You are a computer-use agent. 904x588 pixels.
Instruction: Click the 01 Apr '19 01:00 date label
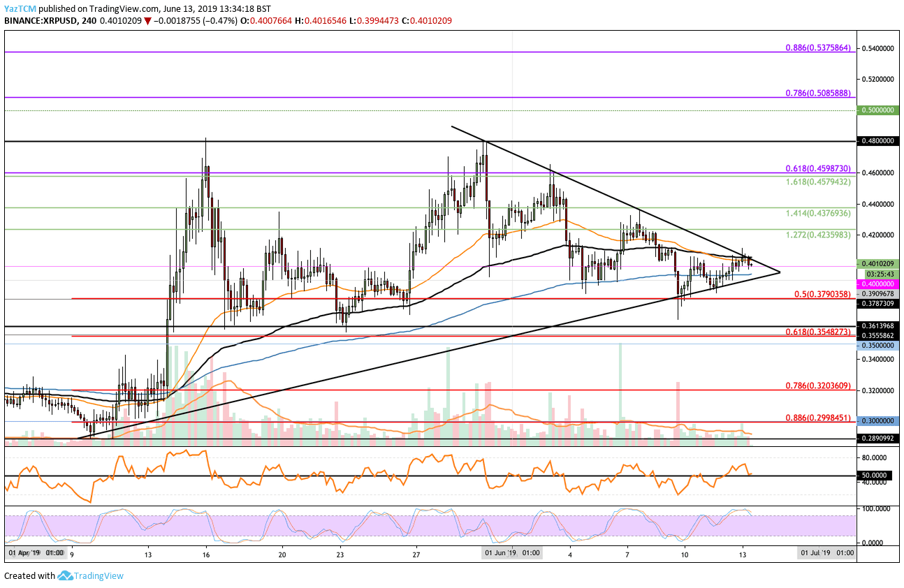[x=36, y=552]
